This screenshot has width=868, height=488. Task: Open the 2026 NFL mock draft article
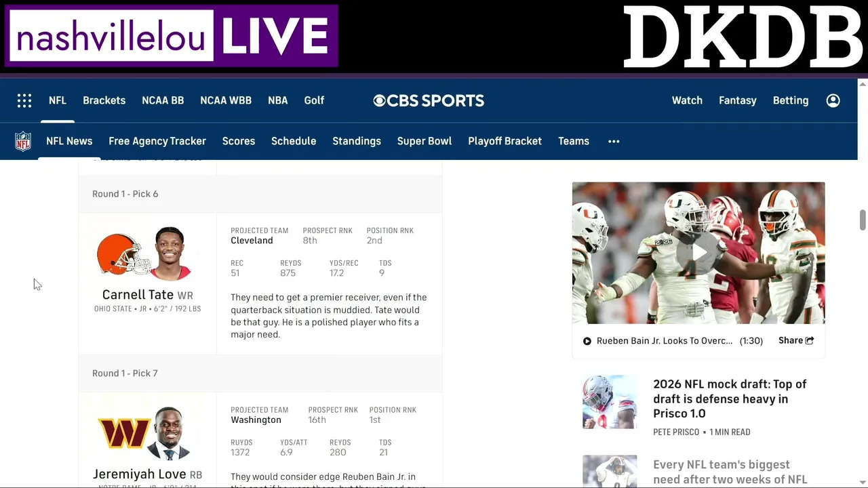coord(730,399)
